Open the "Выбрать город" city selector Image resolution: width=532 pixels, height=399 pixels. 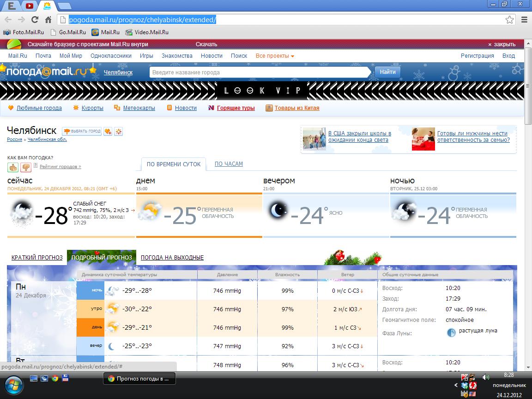pyautogui.click(x=82, y=132)
